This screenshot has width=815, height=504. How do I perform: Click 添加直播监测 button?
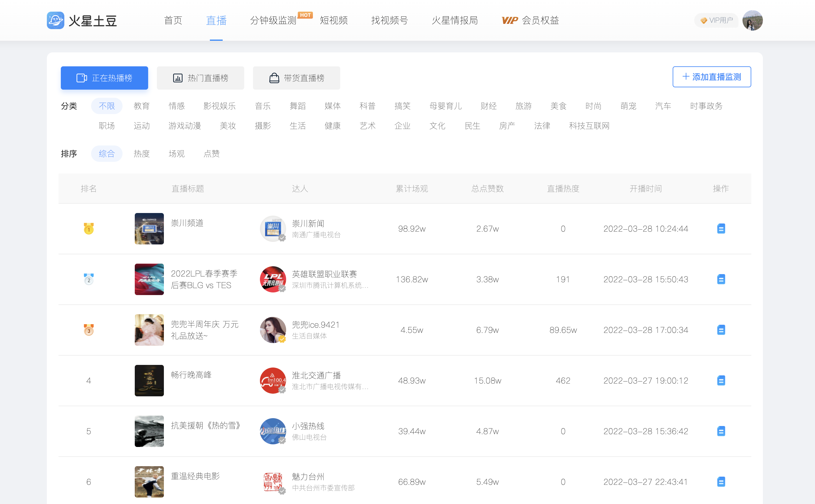click(711, 77)
